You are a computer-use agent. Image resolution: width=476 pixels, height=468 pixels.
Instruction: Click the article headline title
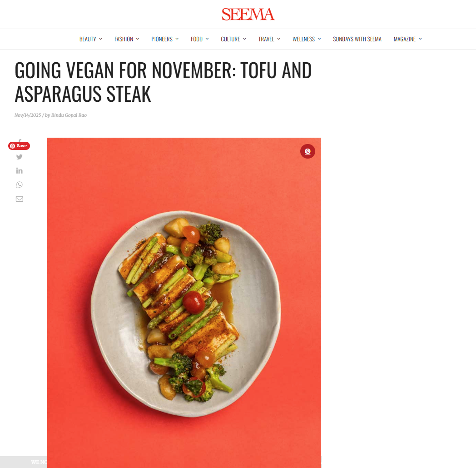click(163, 82)
